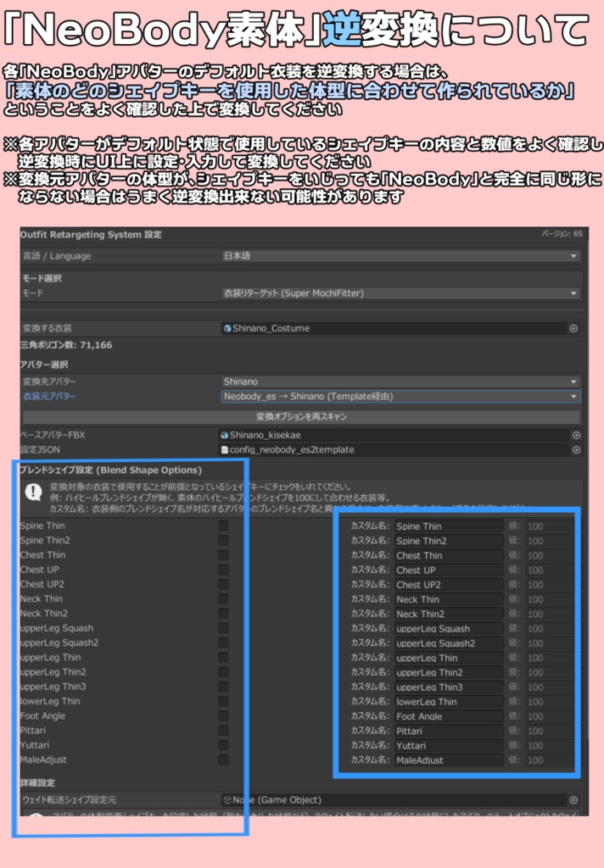The width and height of the screenshot is (604, 868).
Task: Toggle the Pittari checkbox
Action: tap(223, 731)
